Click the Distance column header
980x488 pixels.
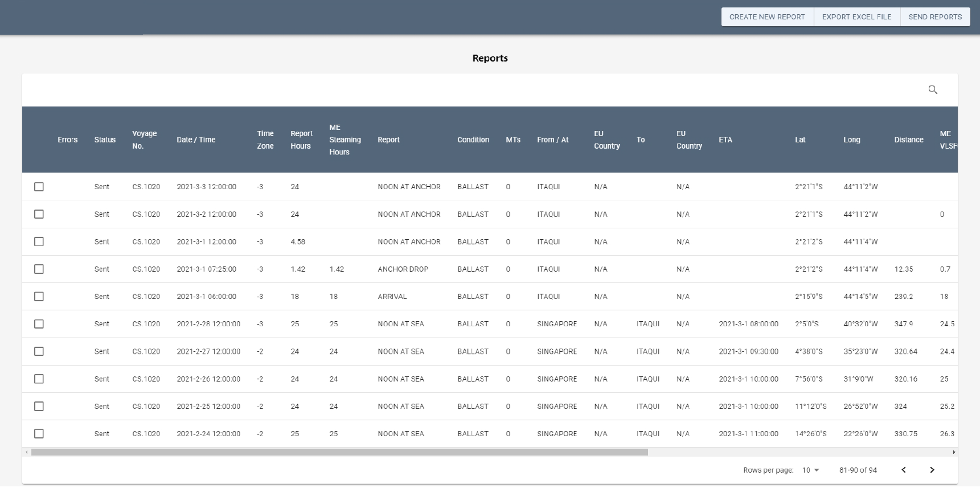click(x=908, y=140)
